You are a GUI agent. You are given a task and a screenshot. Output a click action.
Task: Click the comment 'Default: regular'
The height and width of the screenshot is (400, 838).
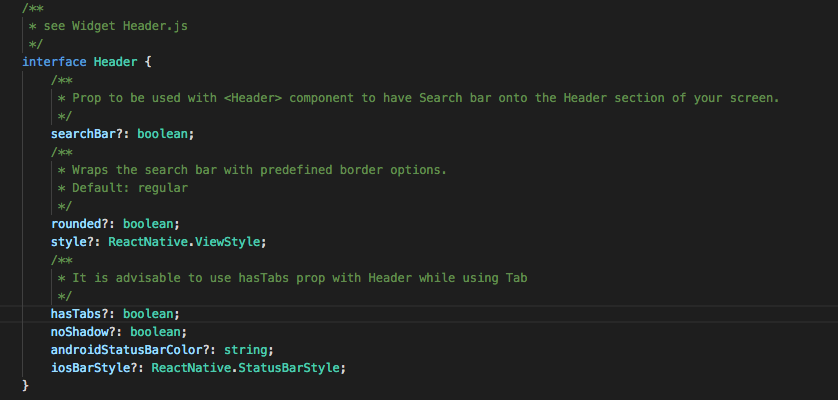pyautogui.click(x=130, y=188)
